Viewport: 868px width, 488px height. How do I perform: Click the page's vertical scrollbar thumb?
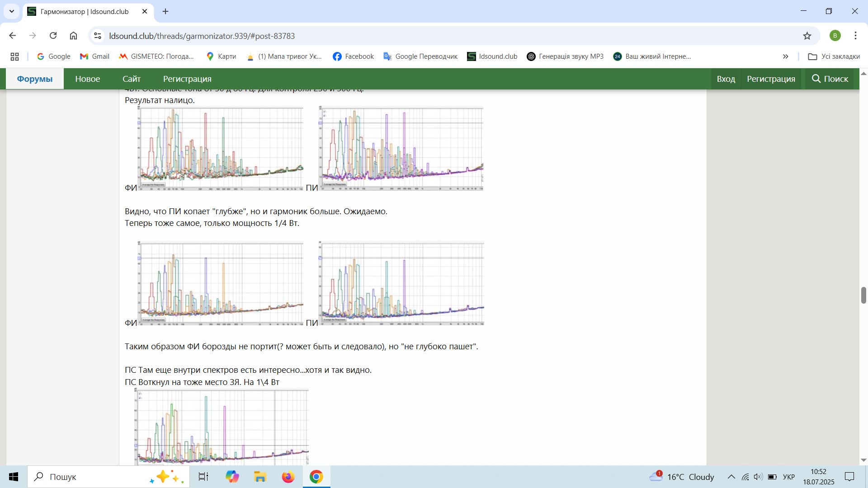point(863,295)
